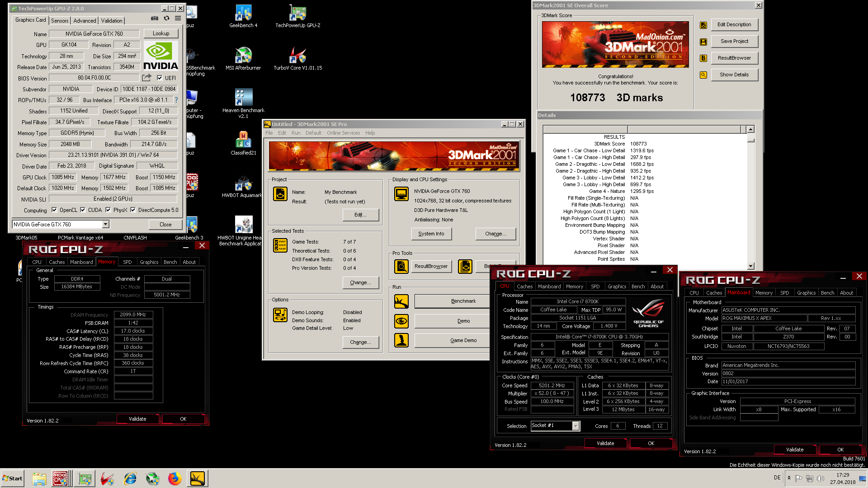Click the Benchmark run icon
This screenshot has width=868, height=488.
[x=401, y=301]
